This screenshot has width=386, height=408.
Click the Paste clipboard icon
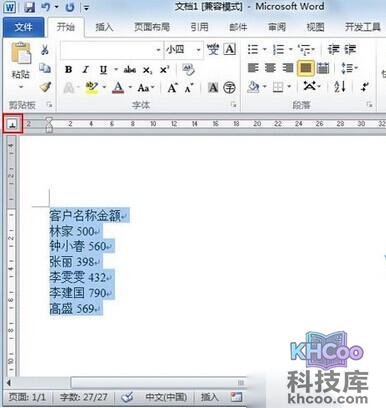click(x=21, y=53)
